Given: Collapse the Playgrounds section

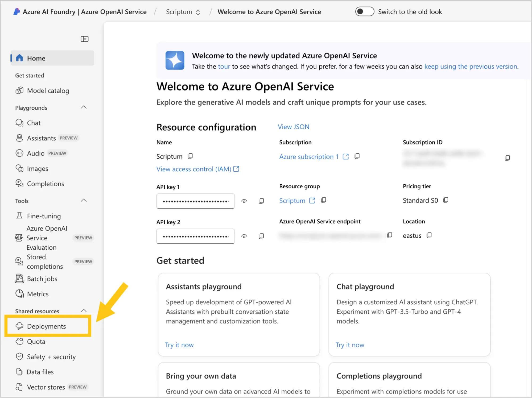Looking at the screenshot, I should [84, 107].
